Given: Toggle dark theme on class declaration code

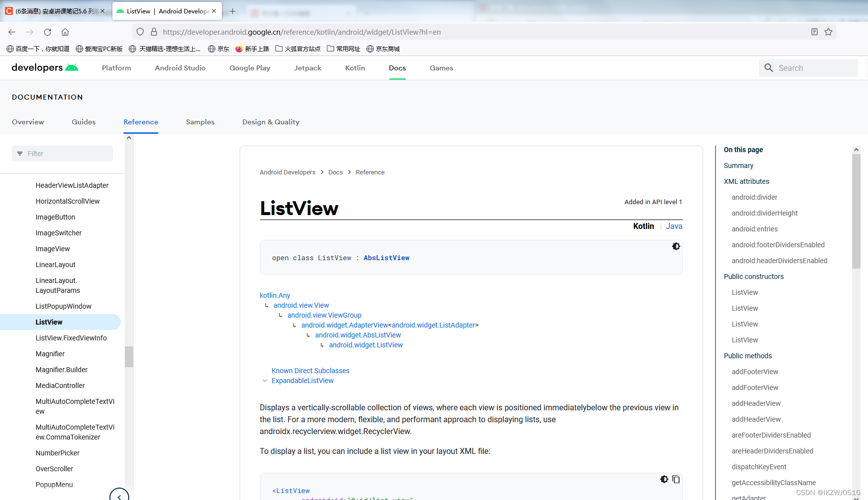Looking at the screenshot, I should coord(676,246).
